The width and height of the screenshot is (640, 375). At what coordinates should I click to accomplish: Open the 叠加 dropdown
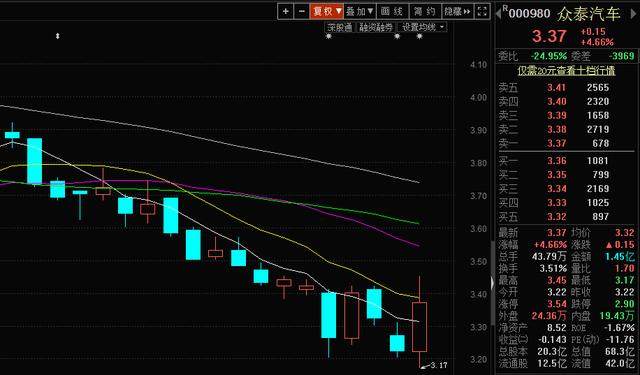tap(360, 11)
